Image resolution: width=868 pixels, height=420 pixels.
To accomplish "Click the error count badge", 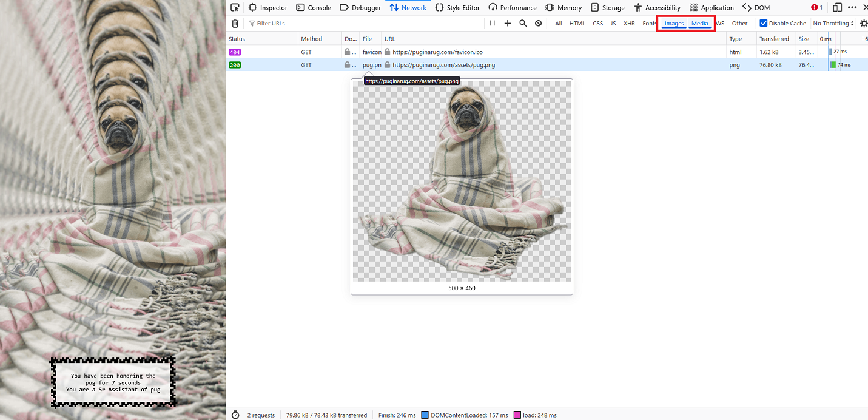I will [816, 8].
